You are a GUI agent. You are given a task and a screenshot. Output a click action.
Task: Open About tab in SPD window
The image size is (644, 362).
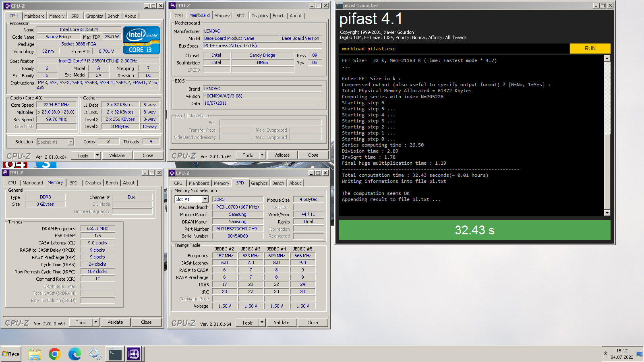(x=295, y=183)
